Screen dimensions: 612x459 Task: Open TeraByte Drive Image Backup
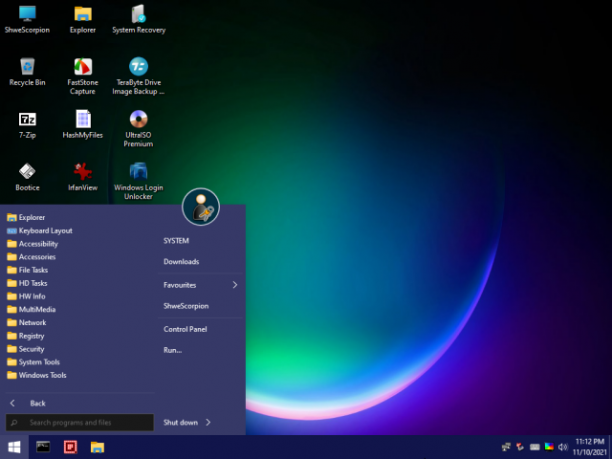click(139, 76)
